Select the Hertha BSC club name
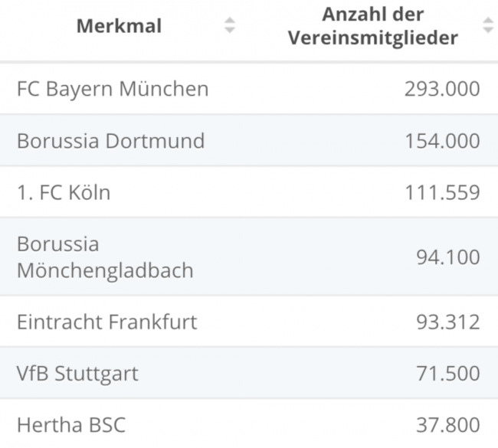The width and height of the screenshot is (498, 448). pos(70,425)
